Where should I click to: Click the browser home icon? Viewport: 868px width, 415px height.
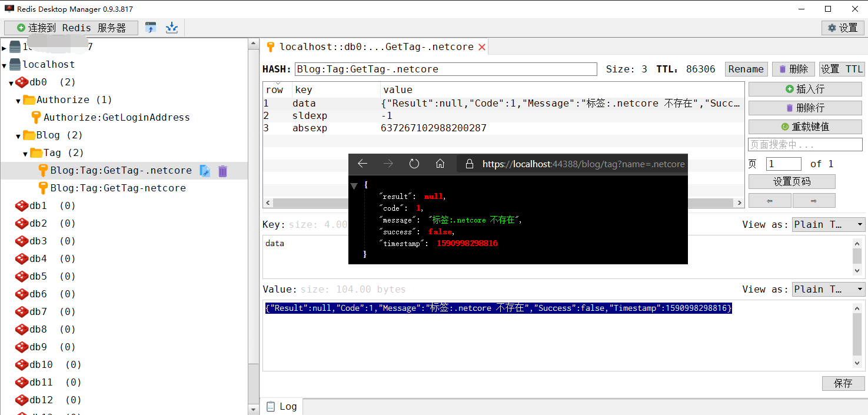coord(440,164)
